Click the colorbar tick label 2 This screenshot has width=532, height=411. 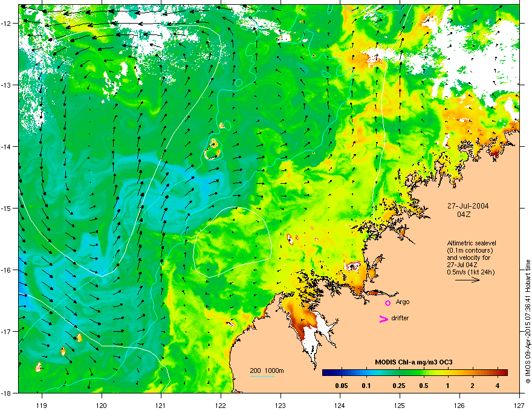point(472,386)
